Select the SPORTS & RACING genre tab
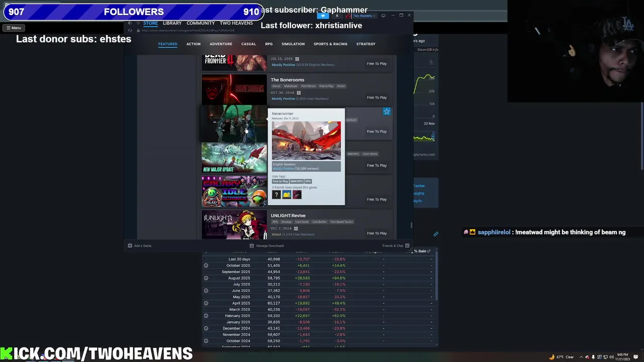 [x=331, y=44]
